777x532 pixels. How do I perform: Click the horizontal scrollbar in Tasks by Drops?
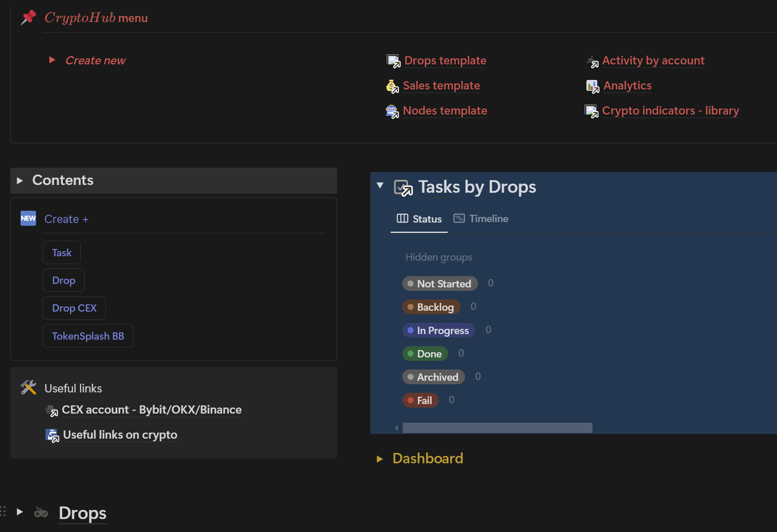[497, 428]
